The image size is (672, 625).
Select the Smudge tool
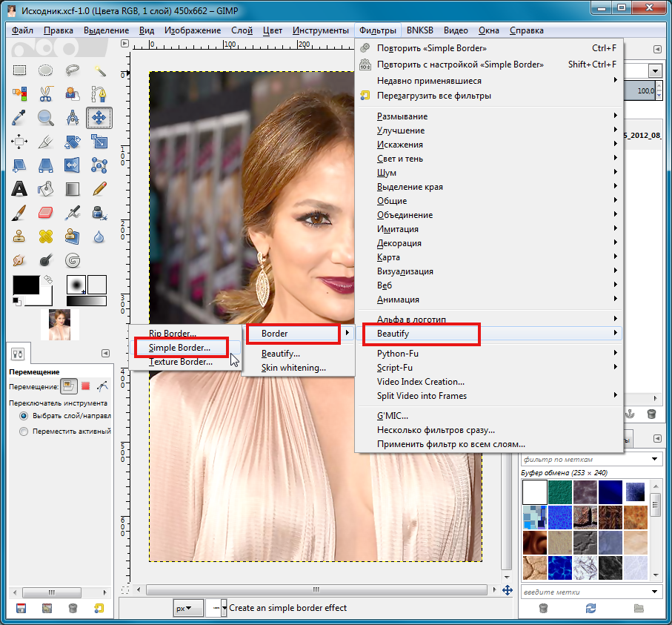(x=19, y=260)
